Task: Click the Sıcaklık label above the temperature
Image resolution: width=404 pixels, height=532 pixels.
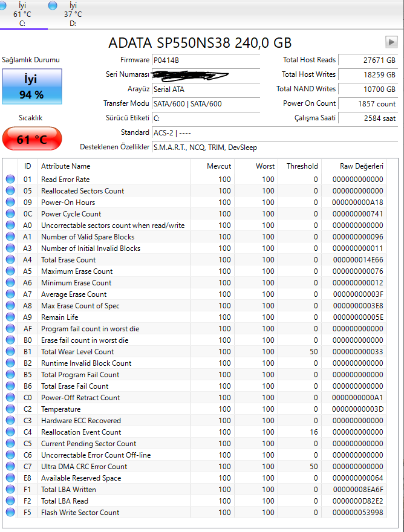Action: [31, 118]
